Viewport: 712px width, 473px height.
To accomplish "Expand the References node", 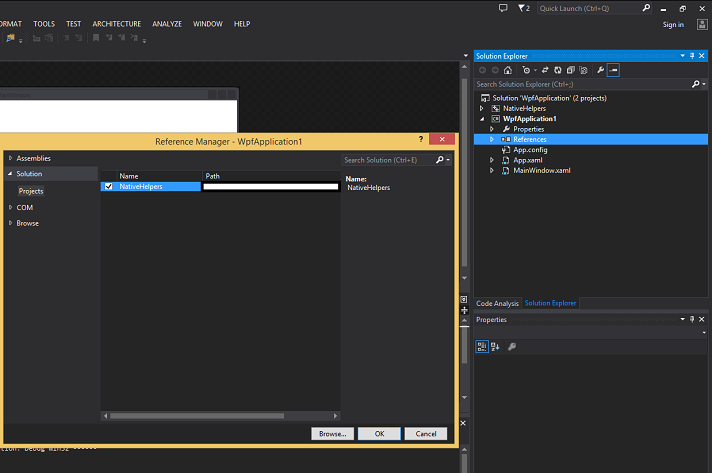I will tap(491, 139).
